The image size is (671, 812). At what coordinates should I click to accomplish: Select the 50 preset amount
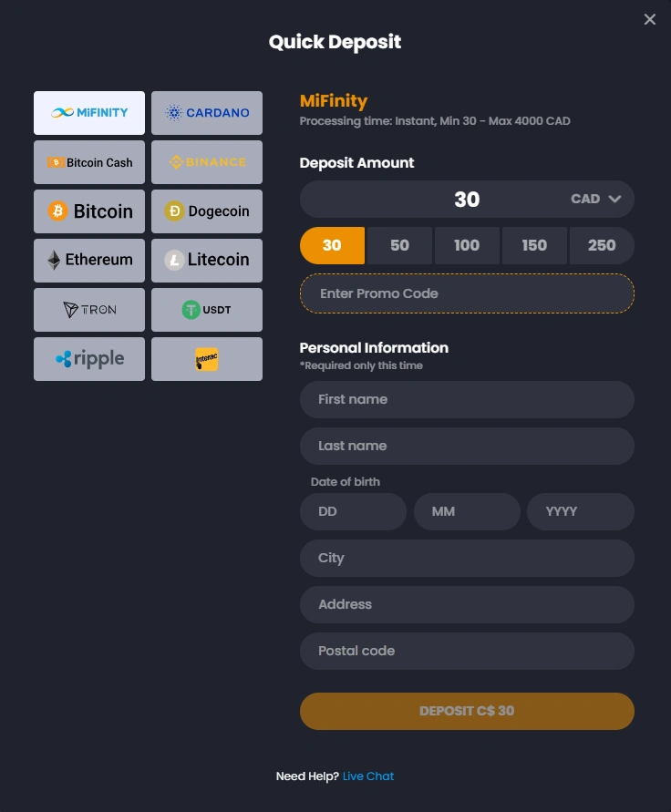pyautogui.click(x=399, y=245)
